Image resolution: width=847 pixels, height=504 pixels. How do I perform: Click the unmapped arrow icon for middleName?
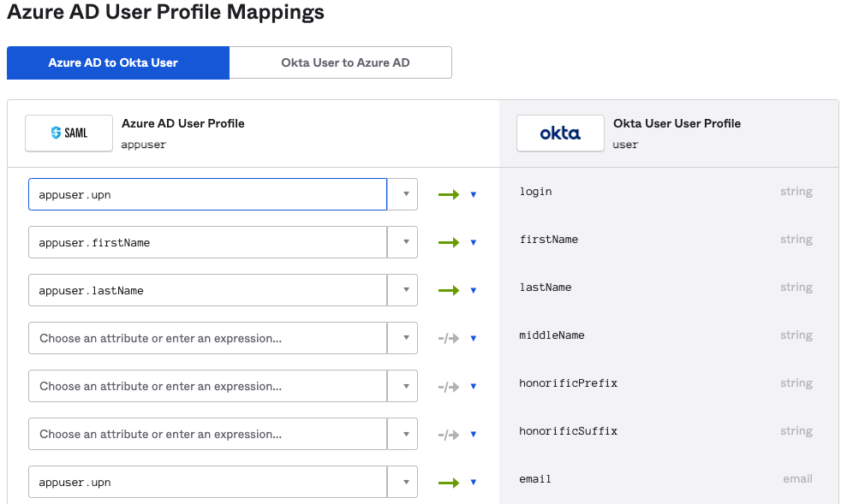[449, 338]
